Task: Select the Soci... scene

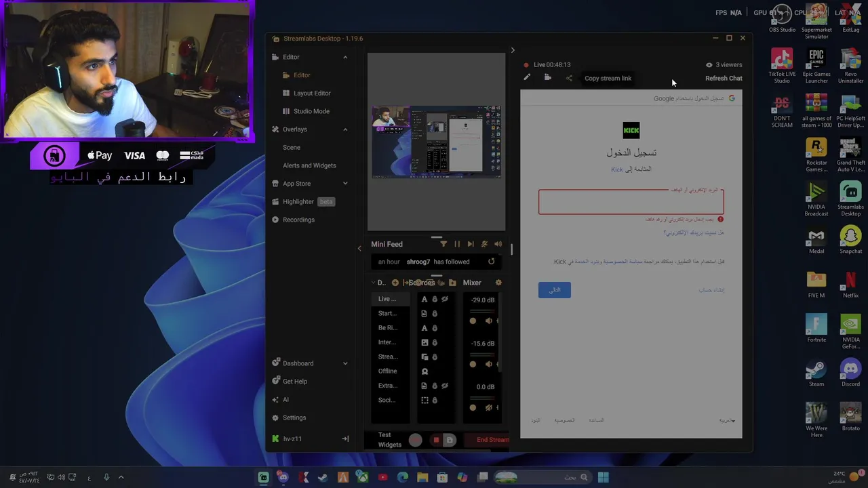Action: click(x=392, y=400)
